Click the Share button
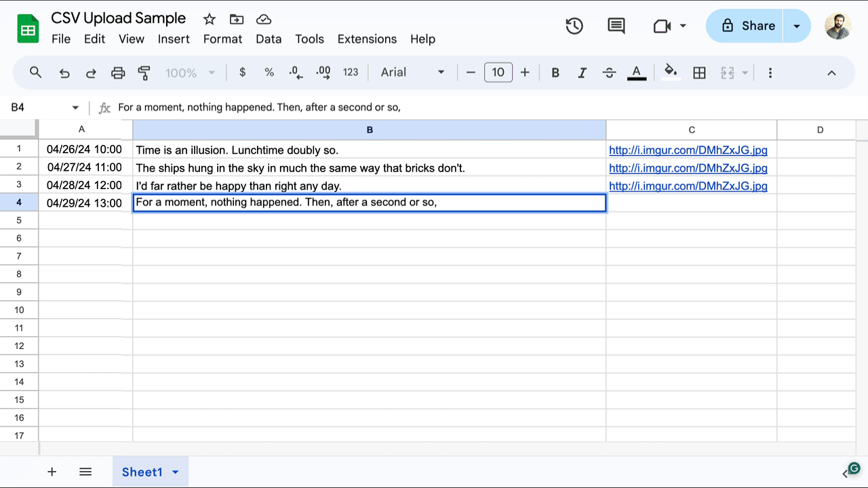 point(745,26)
